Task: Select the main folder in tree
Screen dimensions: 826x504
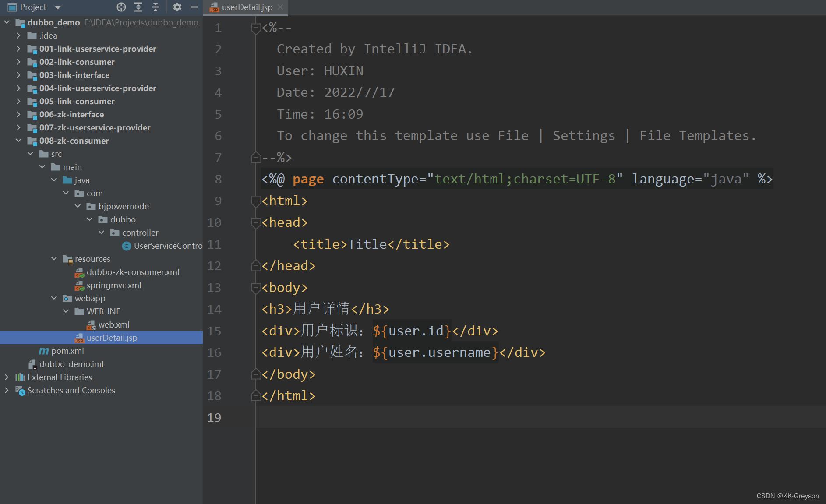Action: [x=72, y=167]
